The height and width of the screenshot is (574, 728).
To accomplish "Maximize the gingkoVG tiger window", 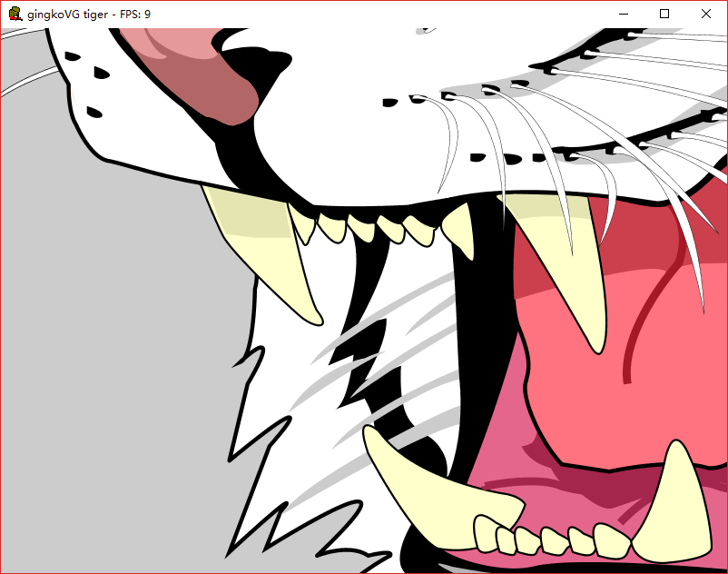I will point(664,14).
